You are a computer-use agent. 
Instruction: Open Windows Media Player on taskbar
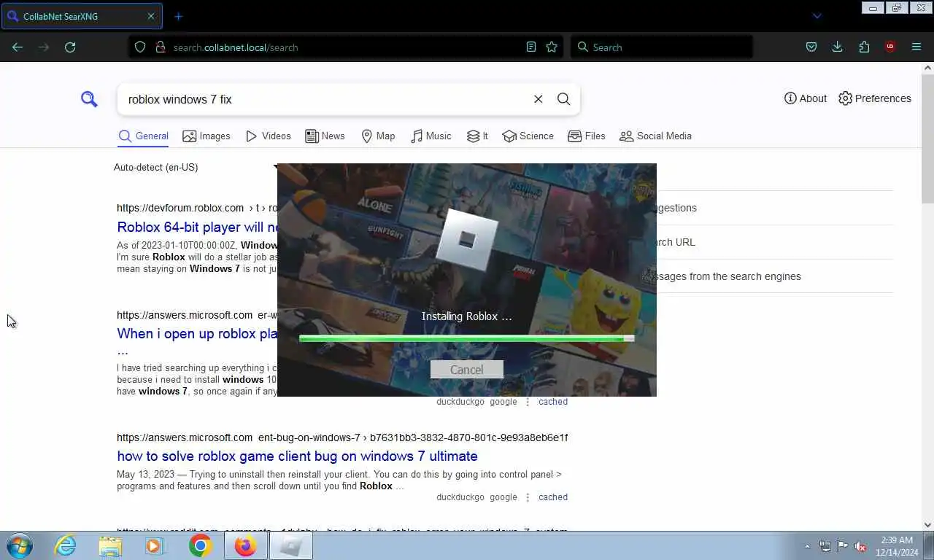coord(155,545)
